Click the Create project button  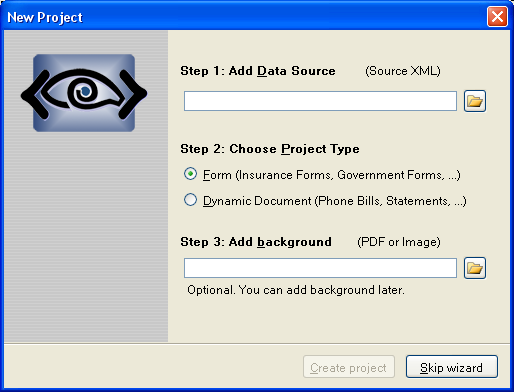(x=349, y=367)
